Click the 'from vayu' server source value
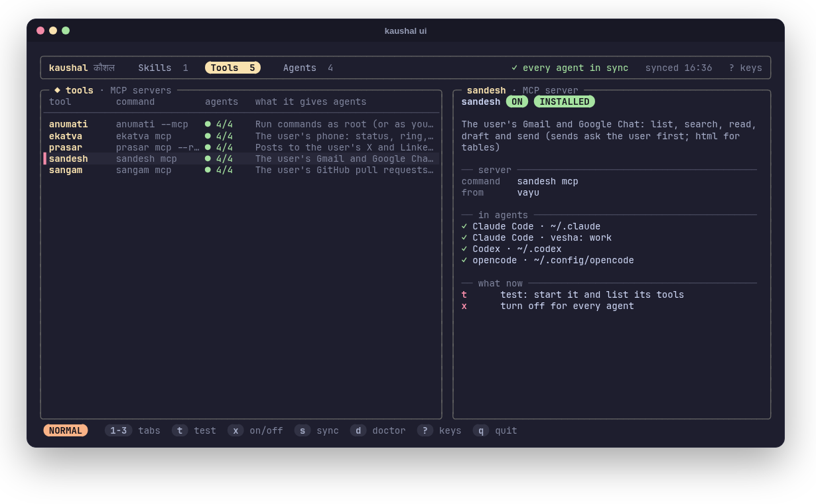The height and width of the screenshot is (504, 816). tap(528, 192)
